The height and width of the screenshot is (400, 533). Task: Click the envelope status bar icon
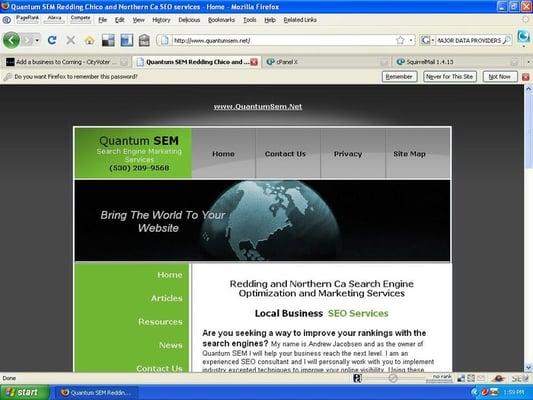point(481,378)
